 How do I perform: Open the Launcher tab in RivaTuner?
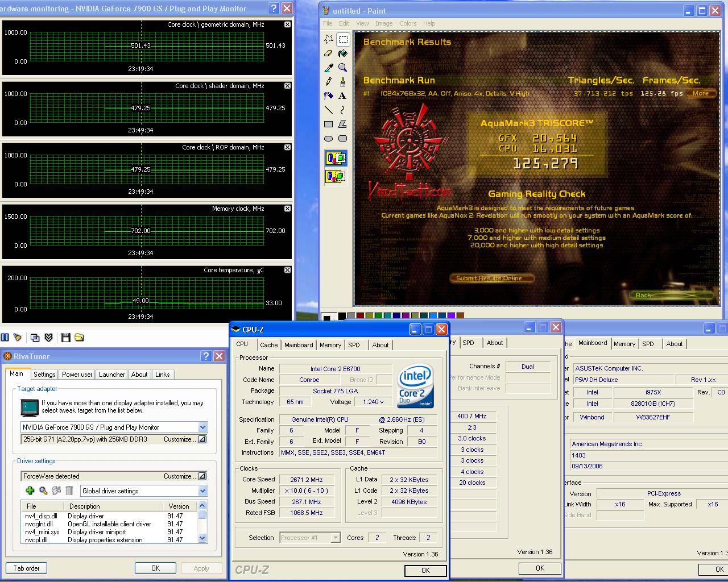coord(112,375)
